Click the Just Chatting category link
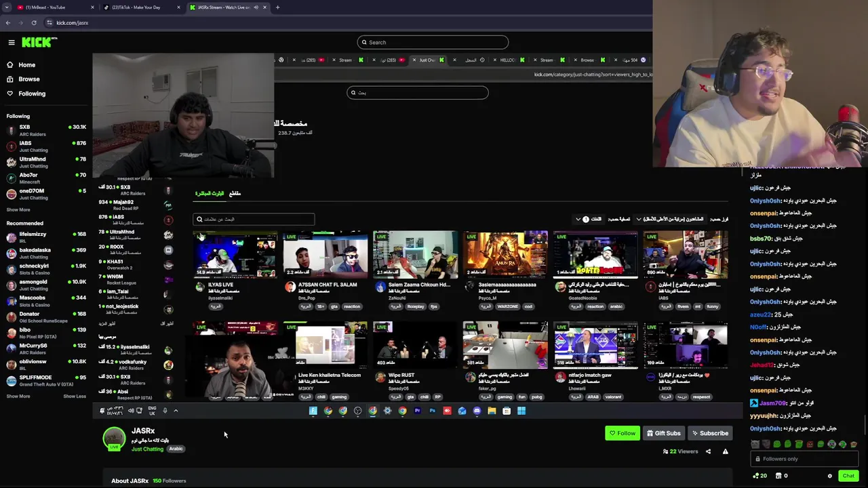868x488 pixels. (147, 449)
